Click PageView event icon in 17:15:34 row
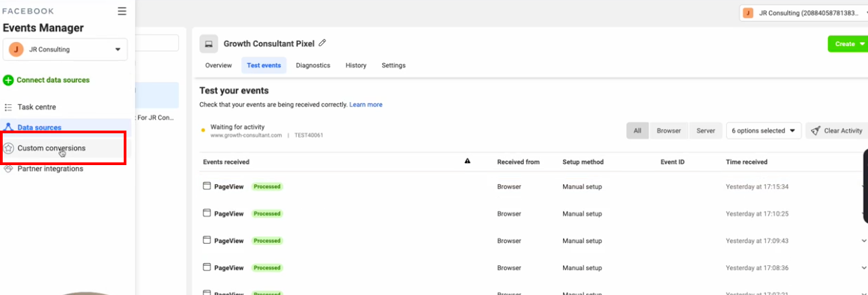The width and height of the screenshot is (868, 295). click(x=207, y=186)
